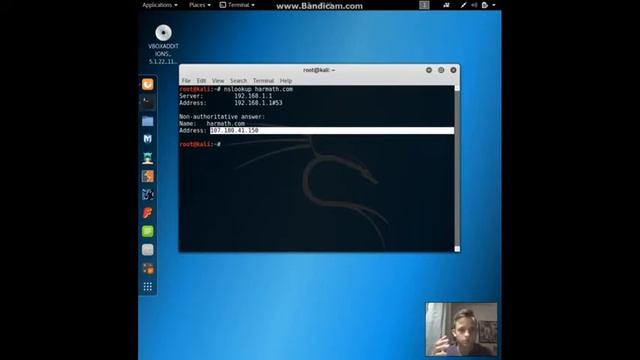Viewport: 640px width, 360px height.
Task: Maximize the root@kali terminal window
Action: point(441,70)
